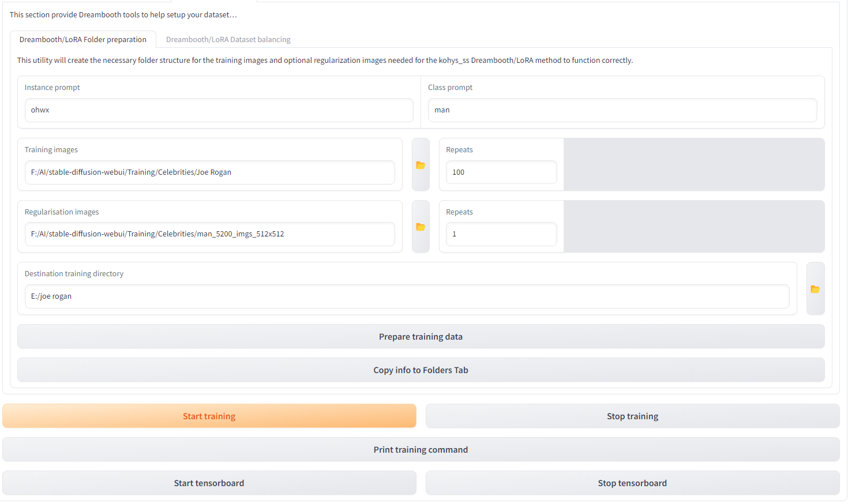Focus the Instance prompt field
848x504 pixels.
tap(219, 110)
